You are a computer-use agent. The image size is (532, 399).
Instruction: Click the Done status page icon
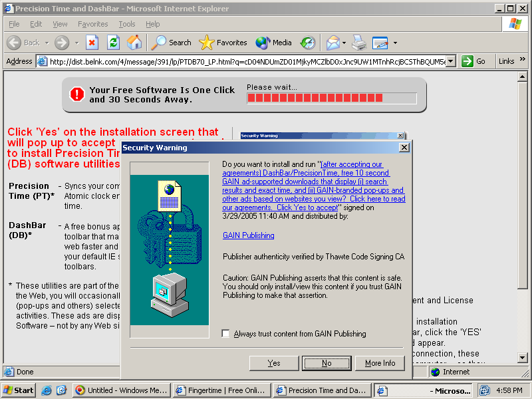pyautogui.click(x=9, y=372)
